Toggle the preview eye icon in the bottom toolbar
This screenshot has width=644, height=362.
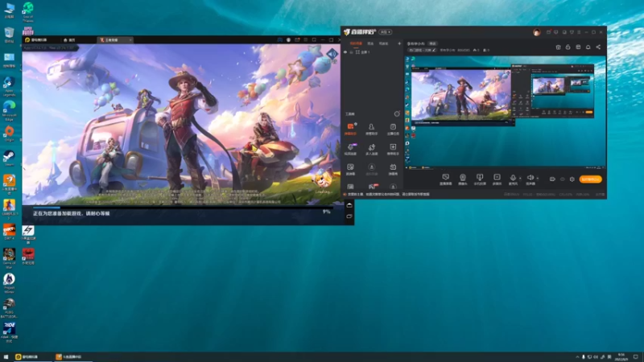[562, 179]
